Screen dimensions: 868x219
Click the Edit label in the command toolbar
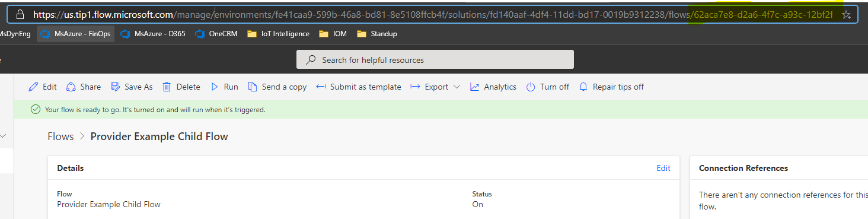(50, 87)
